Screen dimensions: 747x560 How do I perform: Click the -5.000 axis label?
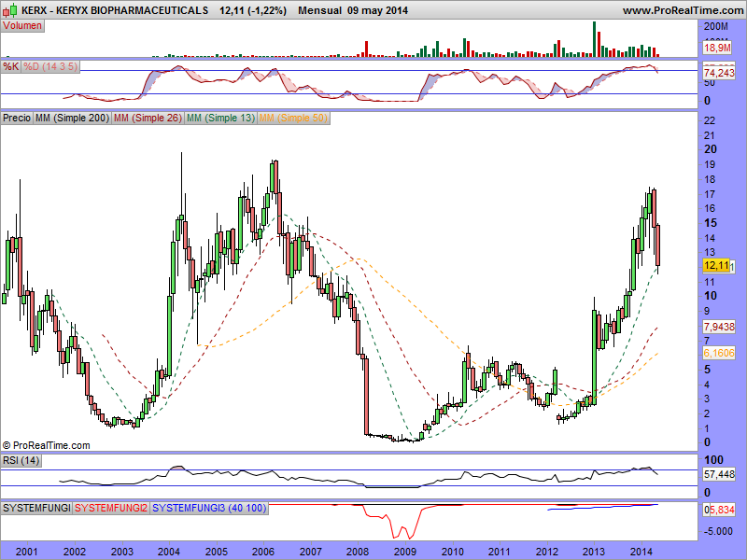(718, 531)
